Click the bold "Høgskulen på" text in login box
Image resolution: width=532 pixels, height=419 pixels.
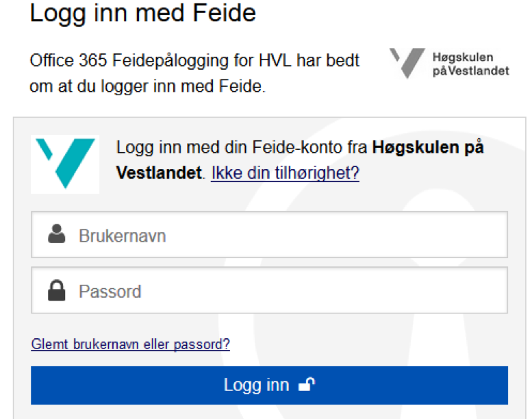tap(428, 147)
